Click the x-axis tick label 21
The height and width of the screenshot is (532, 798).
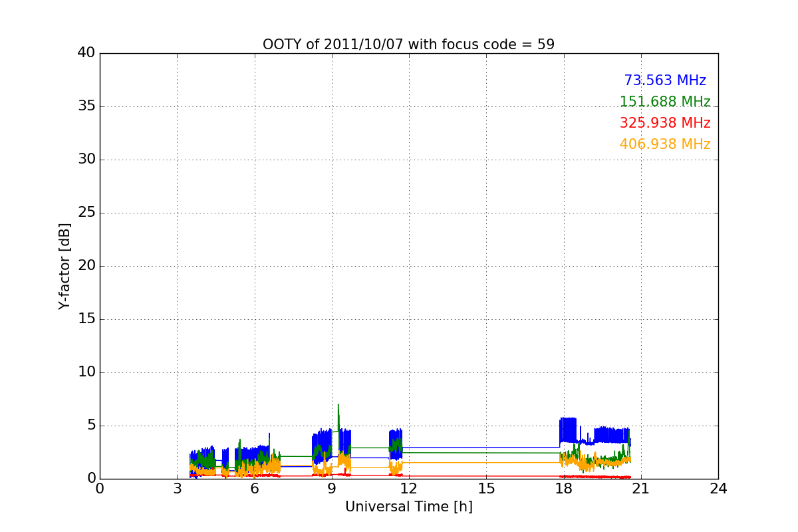641,489
